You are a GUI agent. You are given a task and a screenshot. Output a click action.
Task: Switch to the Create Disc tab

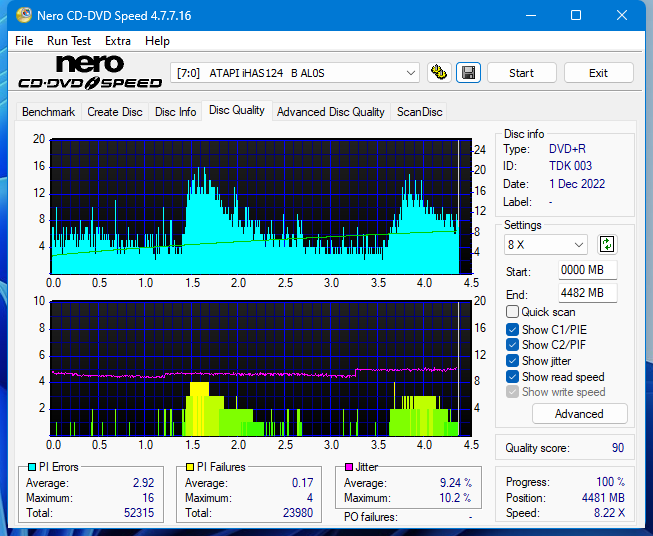[115, 112]
